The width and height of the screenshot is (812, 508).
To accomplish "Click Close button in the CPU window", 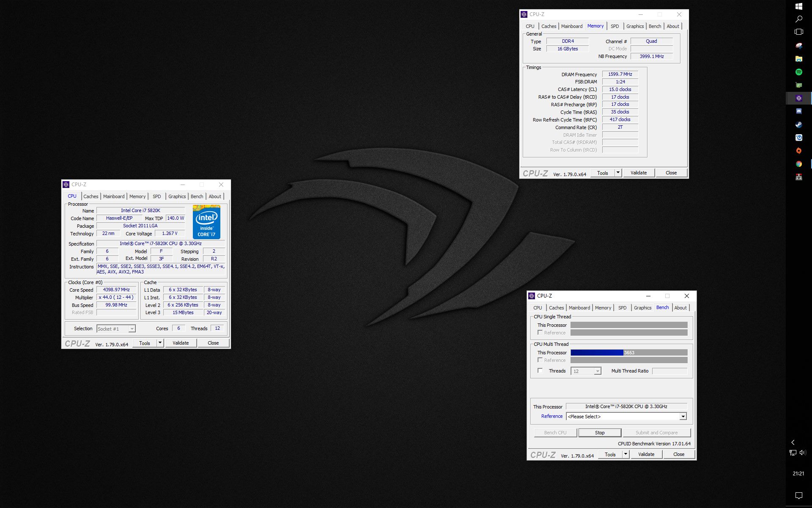I will click(213, 343).
